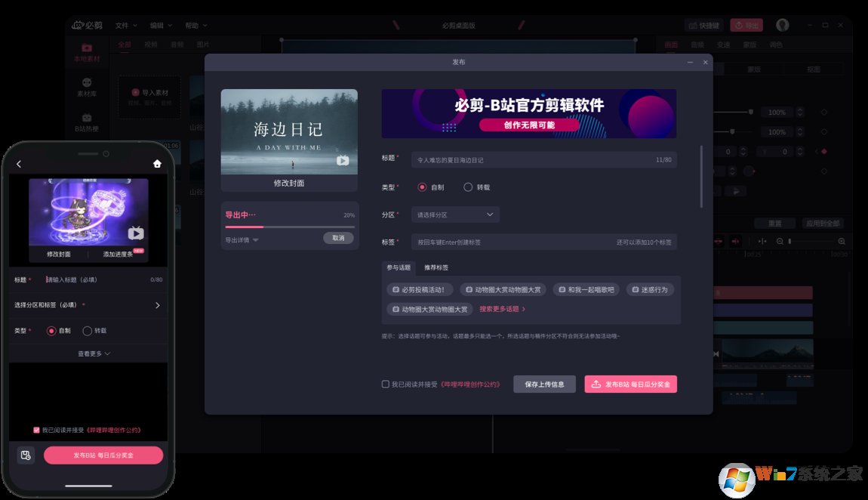Image resolution: width=868 pixels, height=500 pixels.
Task: Open B站热梗 sidebar icon
Action: [x=87, y=123]
